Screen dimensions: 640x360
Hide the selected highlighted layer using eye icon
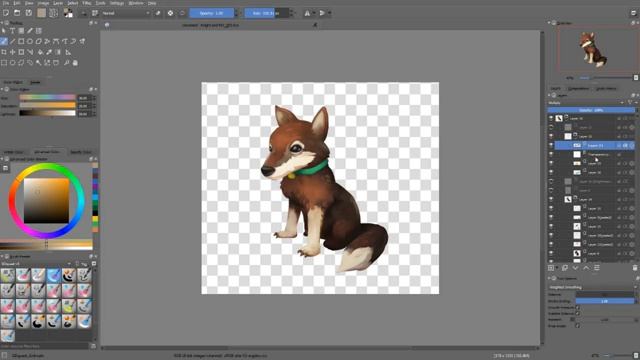(x=551, y=145)
